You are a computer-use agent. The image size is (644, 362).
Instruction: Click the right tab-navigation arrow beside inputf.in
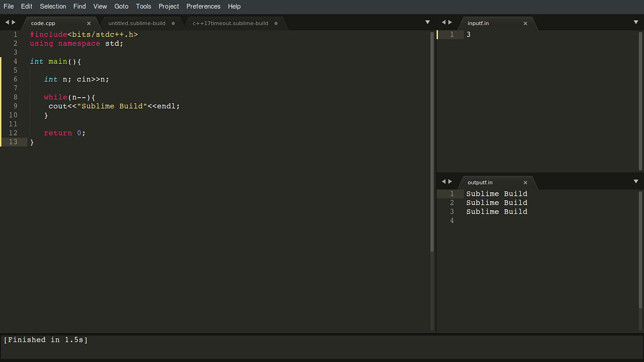tap(450, 22)
